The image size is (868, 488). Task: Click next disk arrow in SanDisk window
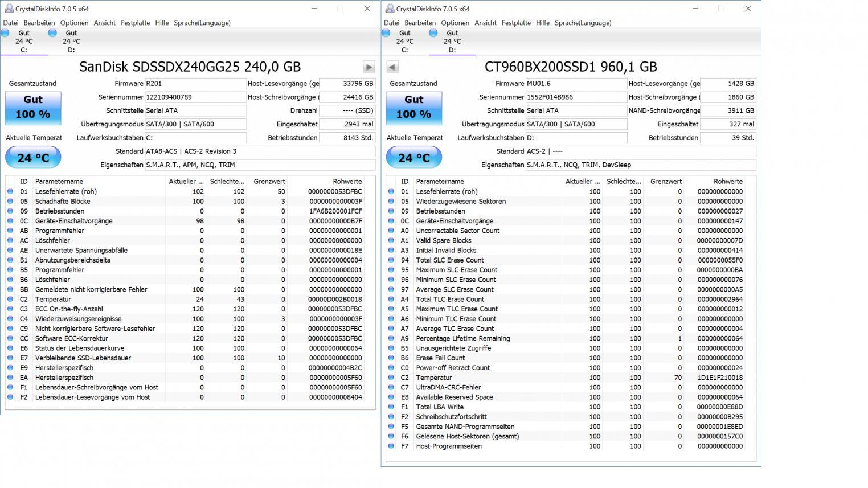tap(369, 67)
